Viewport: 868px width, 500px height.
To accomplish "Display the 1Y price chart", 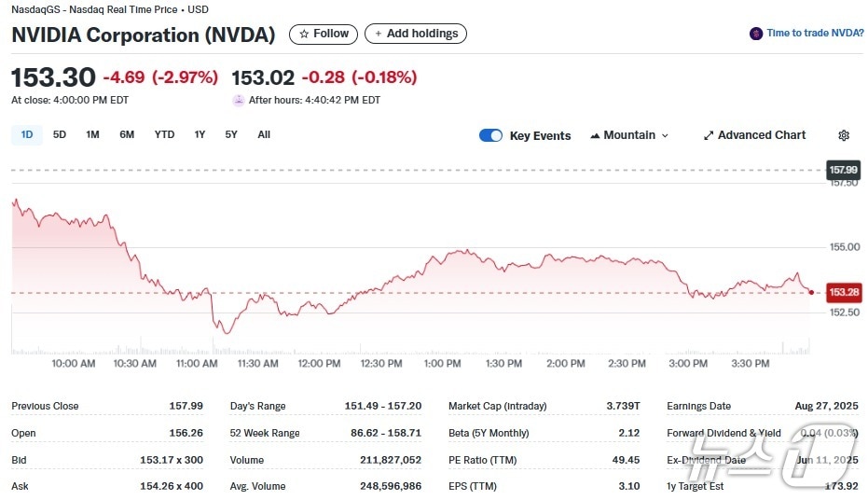I will pos(200,134).
